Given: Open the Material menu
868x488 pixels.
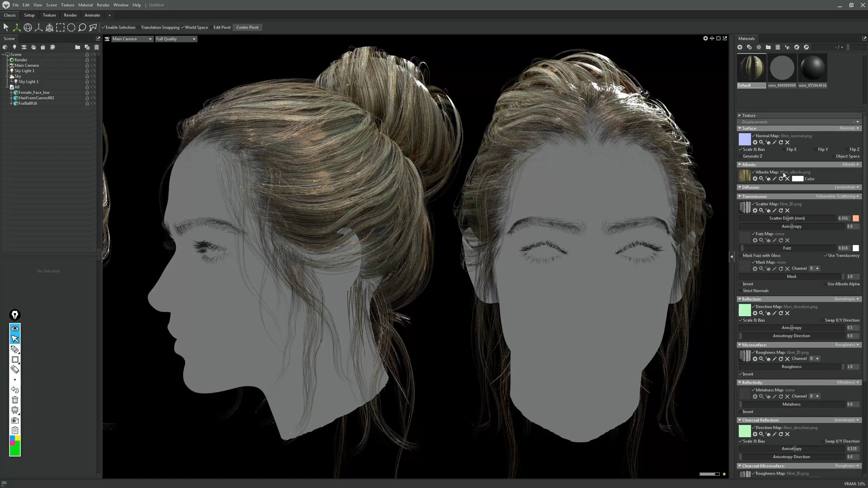Looking at the screenshot, I should (x=85, y=5).
